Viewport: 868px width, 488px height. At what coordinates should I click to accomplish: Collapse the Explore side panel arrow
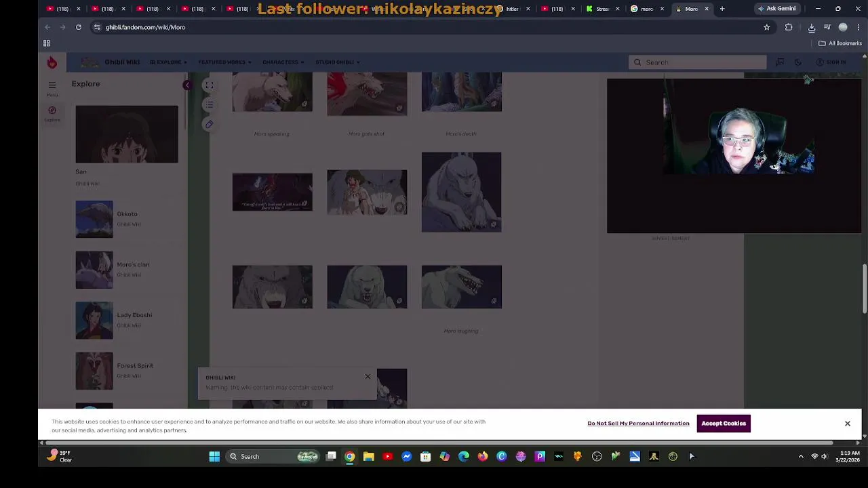(x=187, y=85)
